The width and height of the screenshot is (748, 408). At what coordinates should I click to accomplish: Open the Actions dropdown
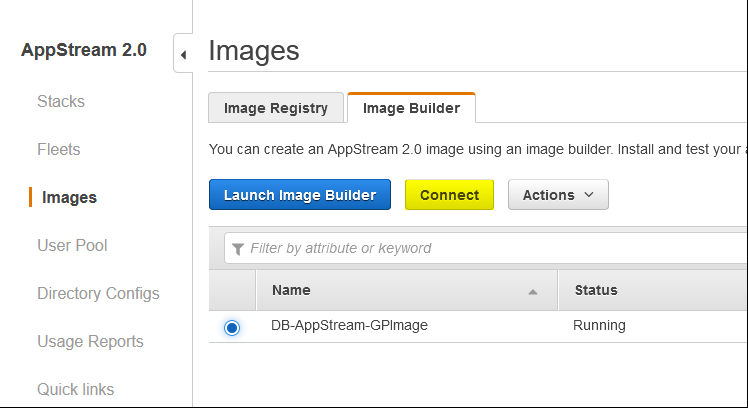click(558, 195)
